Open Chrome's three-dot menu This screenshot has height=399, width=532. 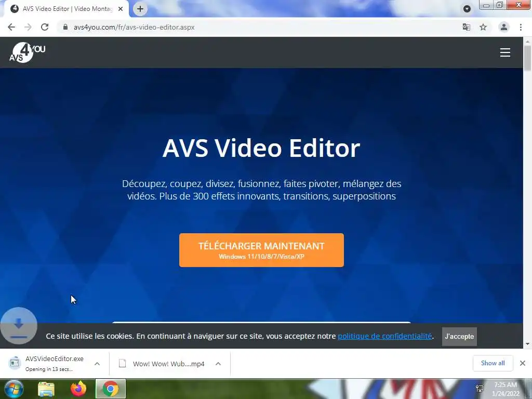point(521,27)
